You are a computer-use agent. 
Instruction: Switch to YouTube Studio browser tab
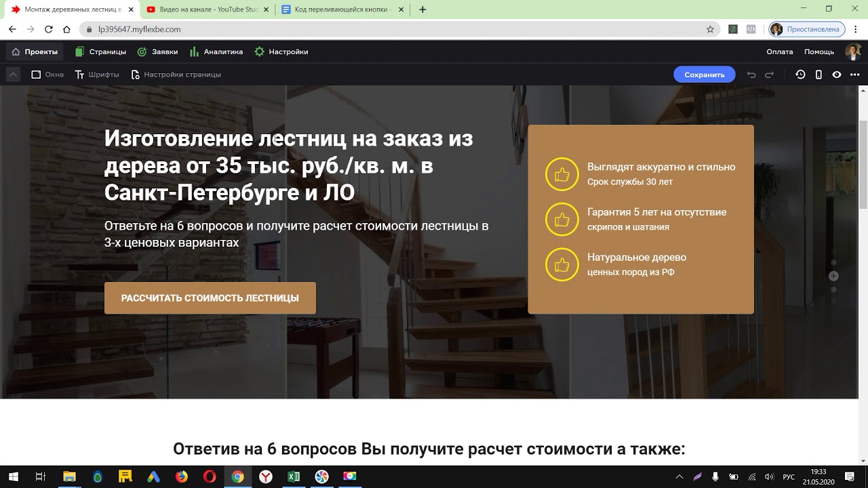click(x=203, y=9)
